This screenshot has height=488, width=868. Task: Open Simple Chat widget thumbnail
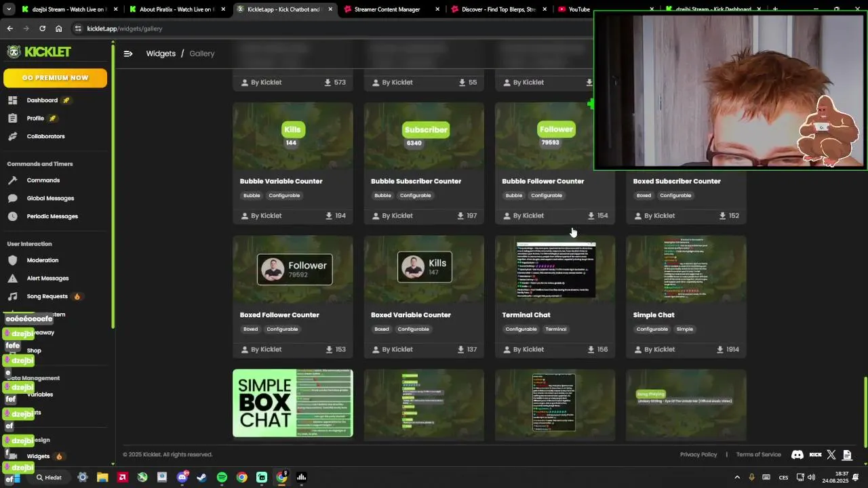686,269
